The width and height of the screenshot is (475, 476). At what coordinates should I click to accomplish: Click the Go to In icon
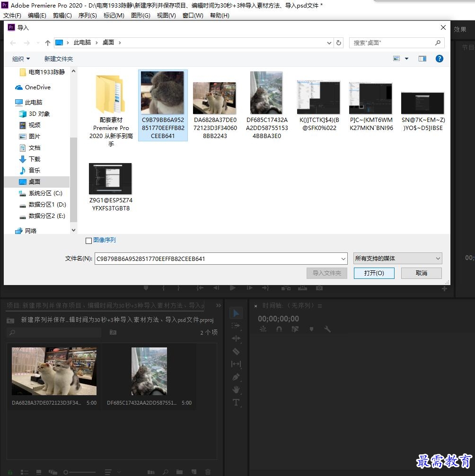click(200, 288)
